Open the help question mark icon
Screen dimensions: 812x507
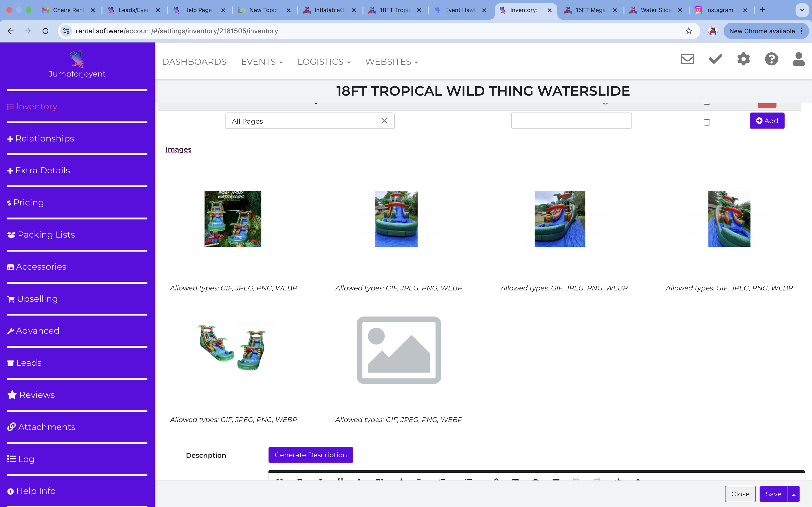771,59
